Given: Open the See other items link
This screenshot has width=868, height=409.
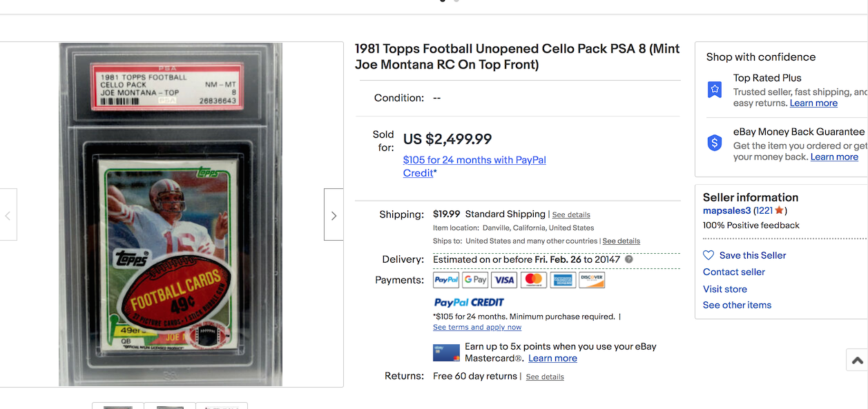Looking at the screenshot, I should coord(737,305).
